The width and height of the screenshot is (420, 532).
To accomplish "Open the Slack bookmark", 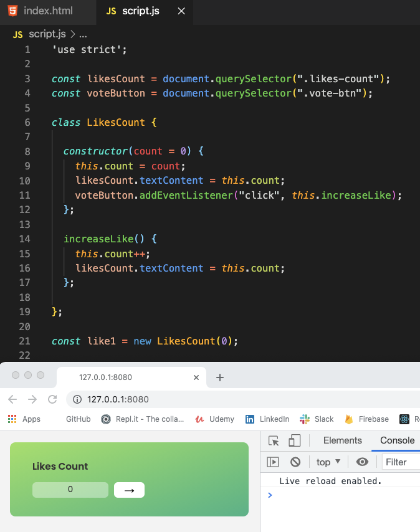I will tap(317, 419).
